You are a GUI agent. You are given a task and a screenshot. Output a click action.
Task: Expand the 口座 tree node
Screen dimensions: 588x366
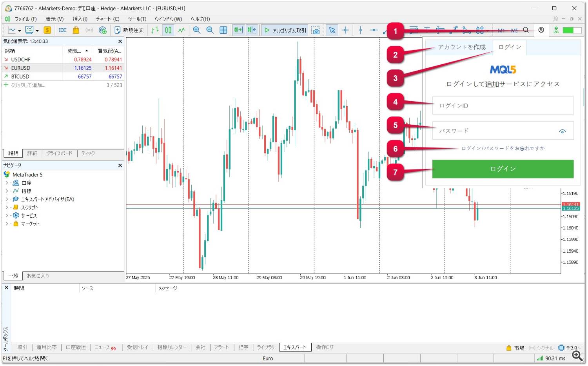tap(7, 183)
